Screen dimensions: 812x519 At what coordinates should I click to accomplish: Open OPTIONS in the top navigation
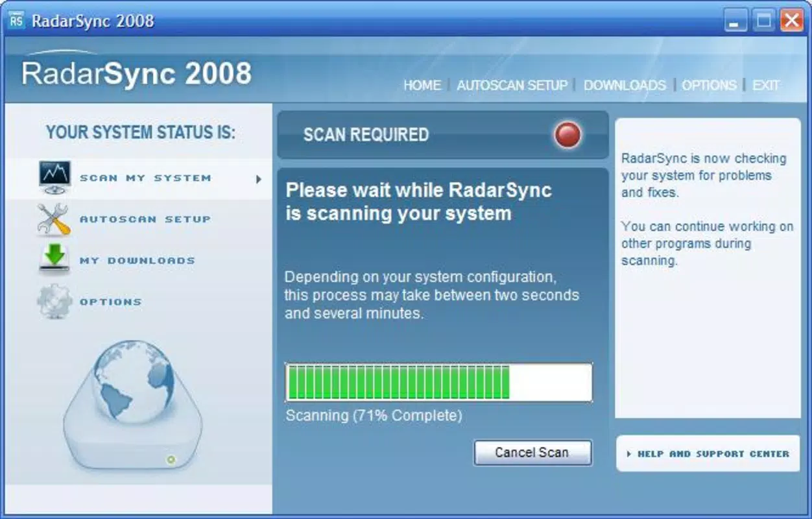(709, 85)
